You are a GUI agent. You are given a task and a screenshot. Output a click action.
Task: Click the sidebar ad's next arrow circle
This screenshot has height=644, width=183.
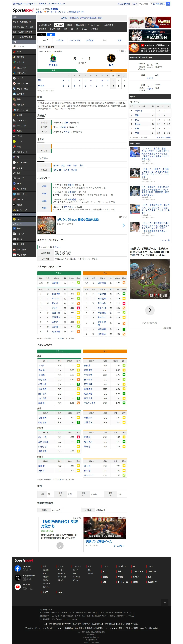point(150,310)
